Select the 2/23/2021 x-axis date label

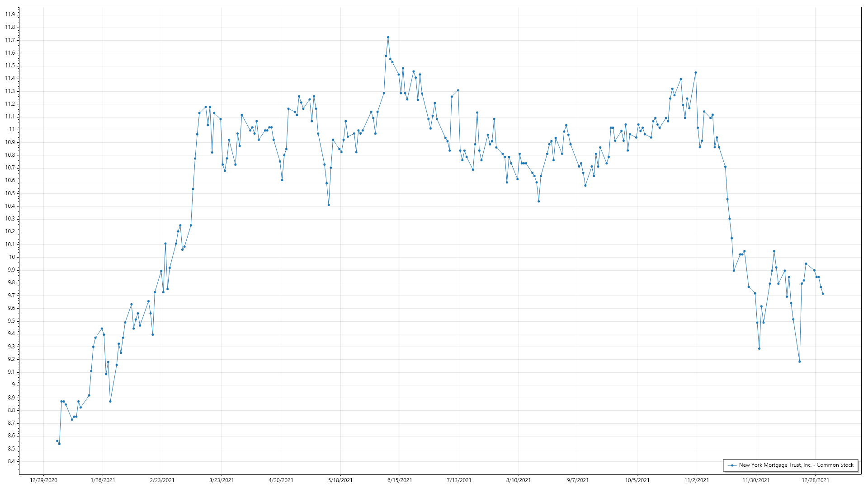[162, 480]
